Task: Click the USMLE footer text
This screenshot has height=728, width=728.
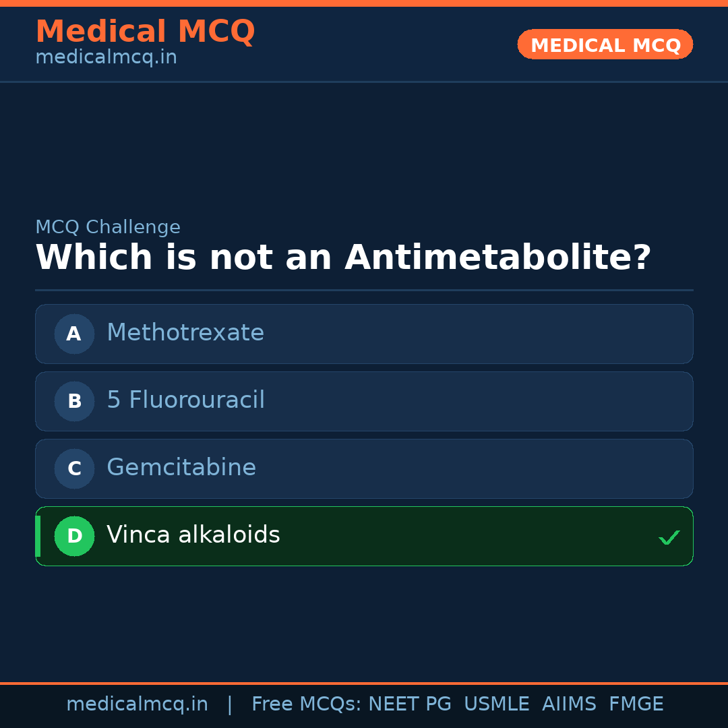Action: 496,704
